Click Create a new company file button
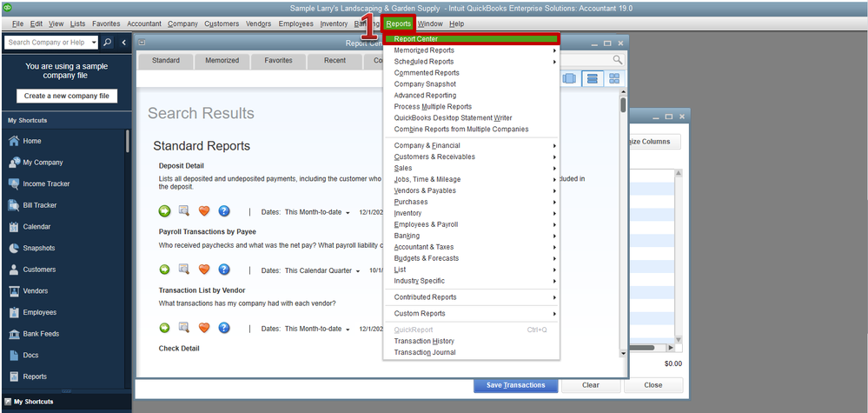The height and width of the screenshot is (413, 868). point(67,96)
